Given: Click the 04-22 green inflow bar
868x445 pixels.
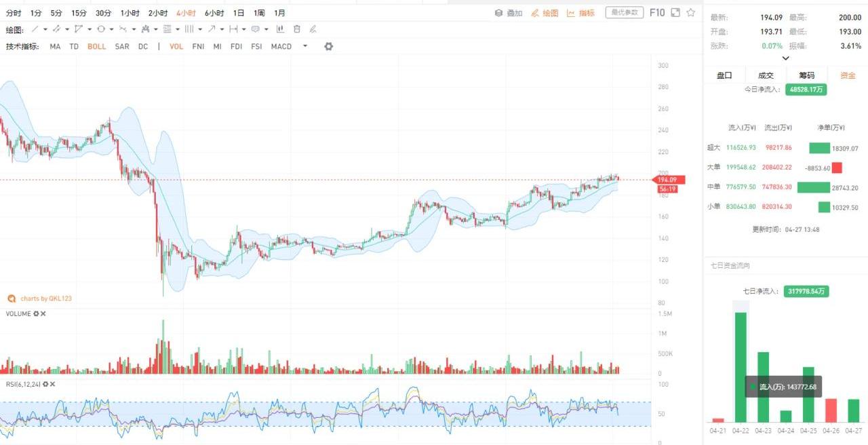Looking at the screenshot, I should point(741,366).
